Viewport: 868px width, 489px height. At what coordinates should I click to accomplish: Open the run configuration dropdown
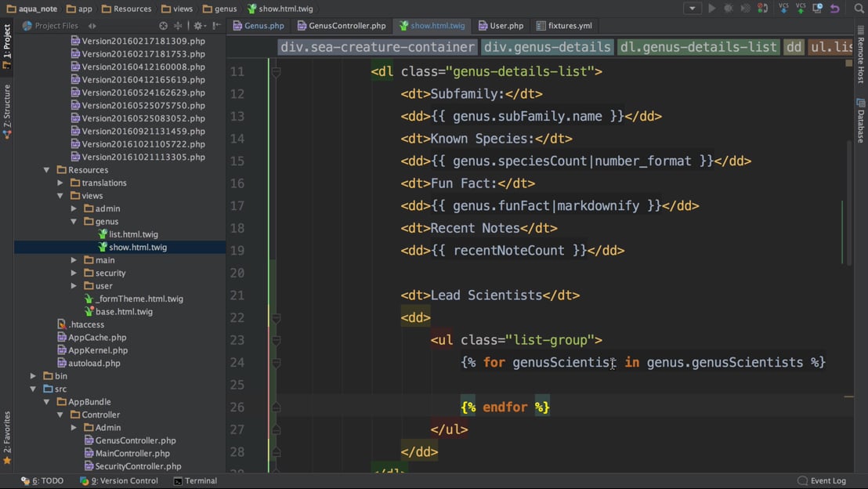click(x=692, y=9)
